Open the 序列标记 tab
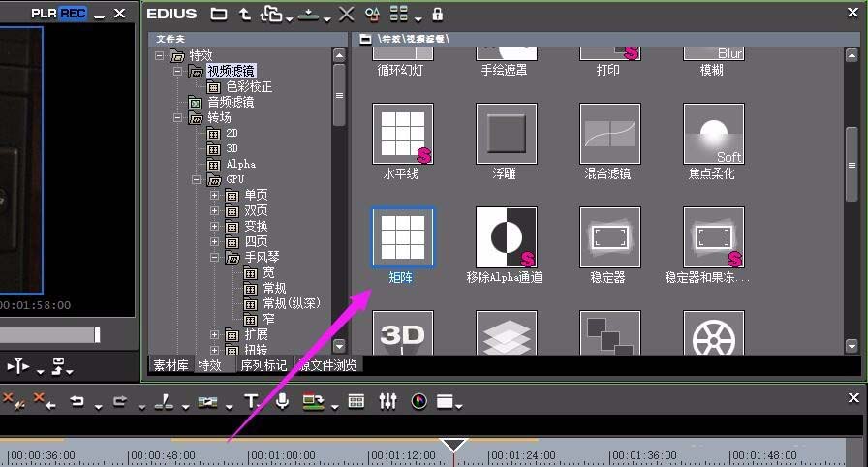Viewport: 868px width, 467px height. 263,365
